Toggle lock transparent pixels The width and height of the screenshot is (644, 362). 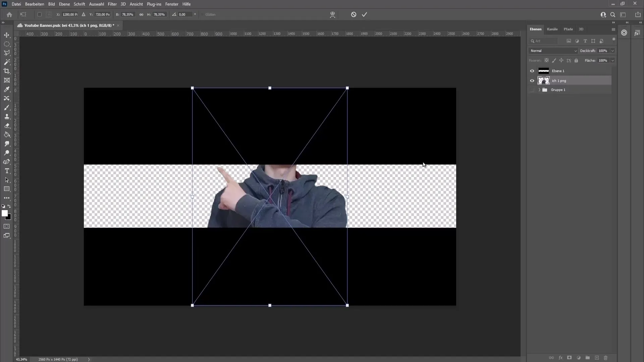tap(546, 60)
